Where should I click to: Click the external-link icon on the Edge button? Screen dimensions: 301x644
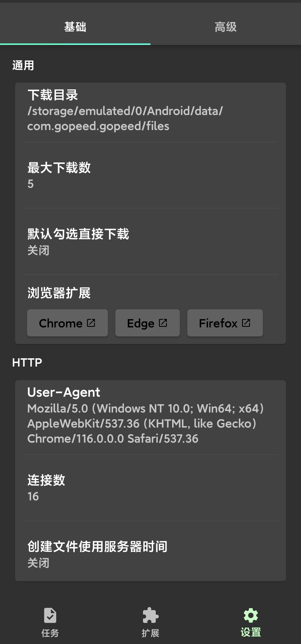pos(163,323)
